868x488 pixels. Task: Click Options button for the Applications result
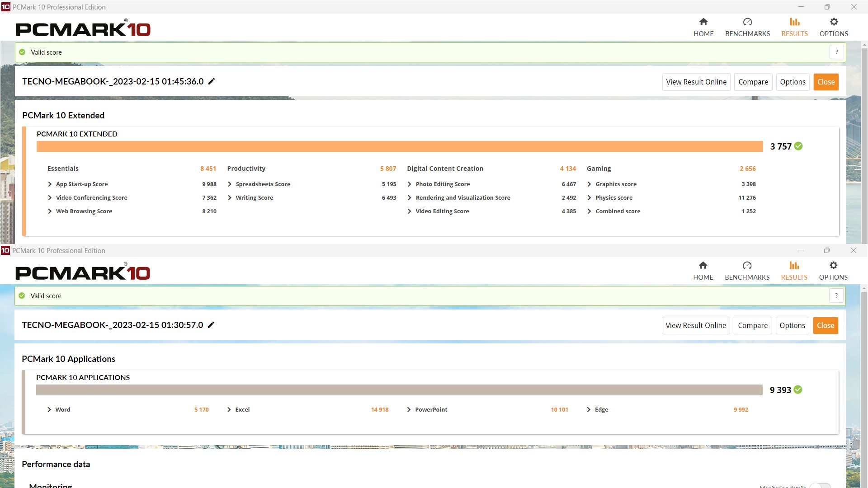[792, 325]
